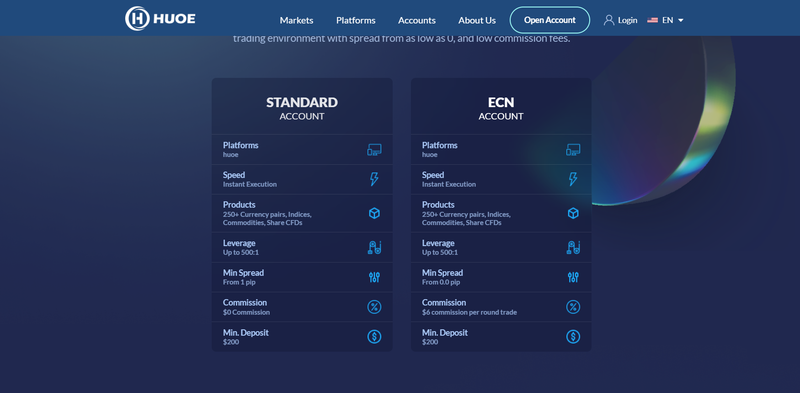Open the Platforms menu

(x=356, y=20)
